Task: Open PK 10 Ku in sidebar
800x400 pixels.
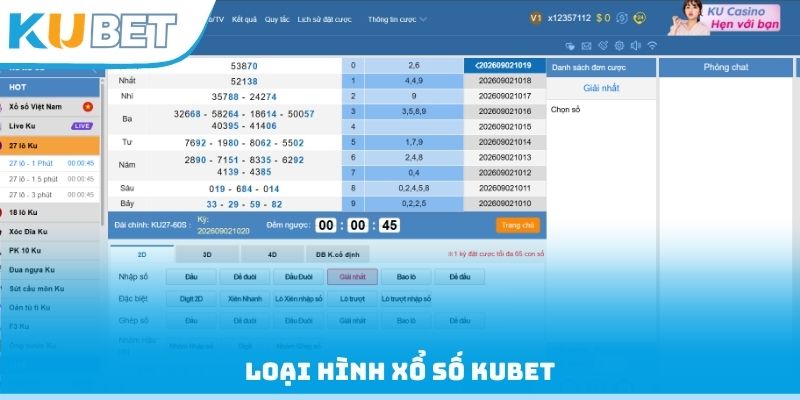Action: 49,251
